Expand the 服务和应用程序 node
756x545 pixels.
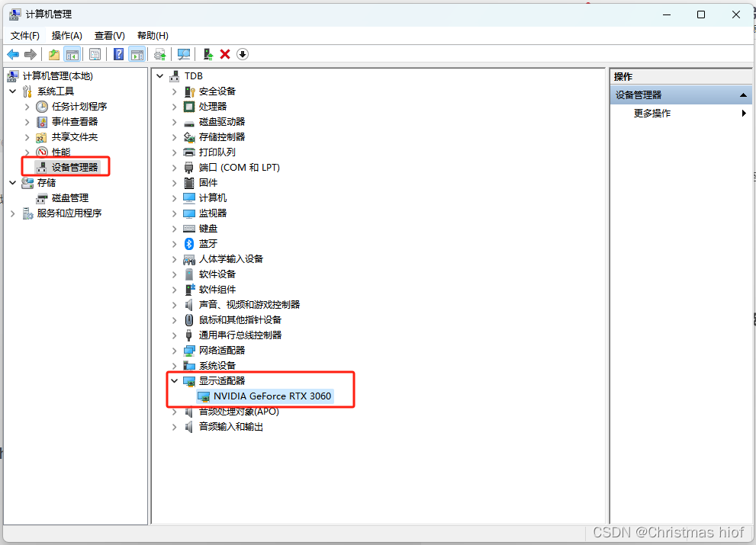pos(13,213)
